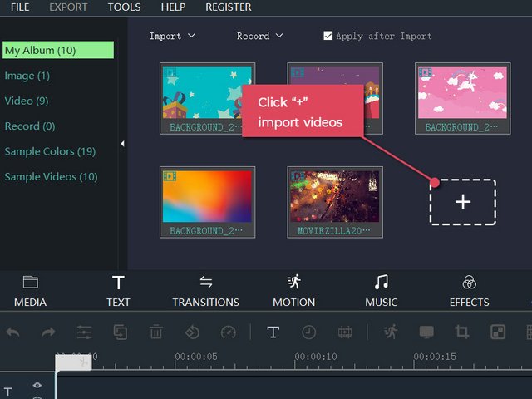Open the HELP menu
The width and height of the screenshot is (532, 399).
[173, 7]
